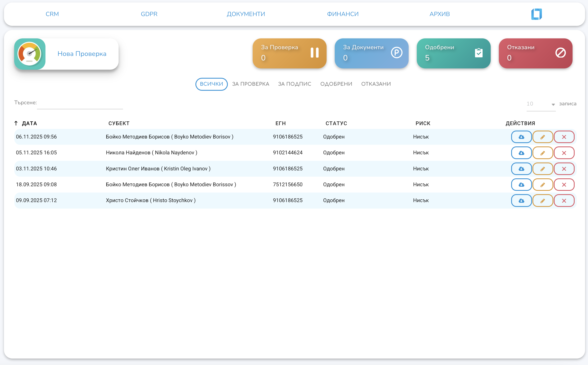Select the ОДОБРЕНИ filter tab
Viewport: 588px width, 365px height.
coord(336,84)
